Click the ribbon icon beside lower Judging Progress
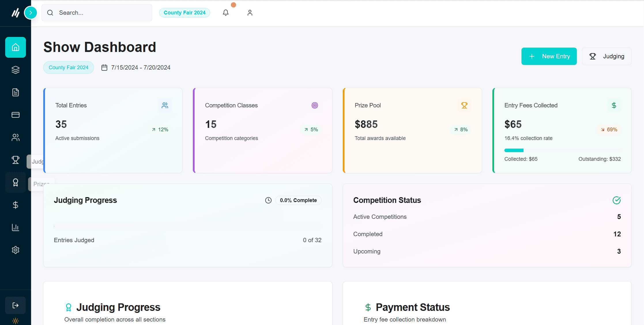This screenshot has height=325, width=644. [69, 307]
